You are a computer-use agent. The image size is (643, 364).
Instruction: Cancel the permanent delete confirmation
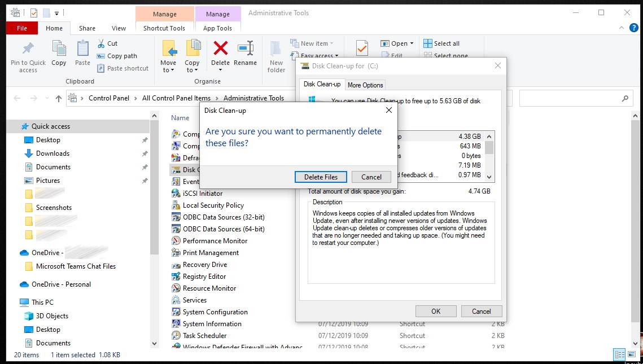(371, 177)
